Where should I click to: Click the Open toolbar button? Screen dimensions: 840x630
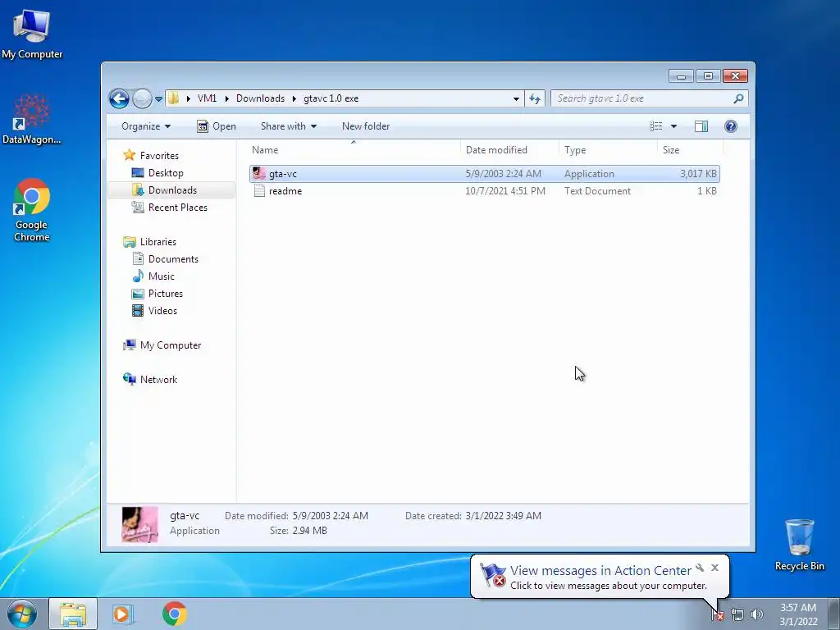pyautogui.click(x=217, y=126)
